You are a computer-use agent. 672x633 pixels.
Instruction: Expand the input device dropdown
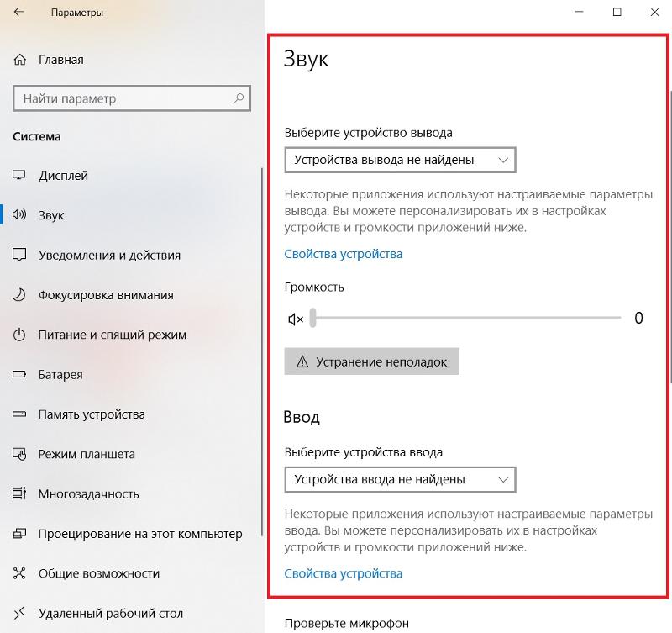click(x=401, y=479)
